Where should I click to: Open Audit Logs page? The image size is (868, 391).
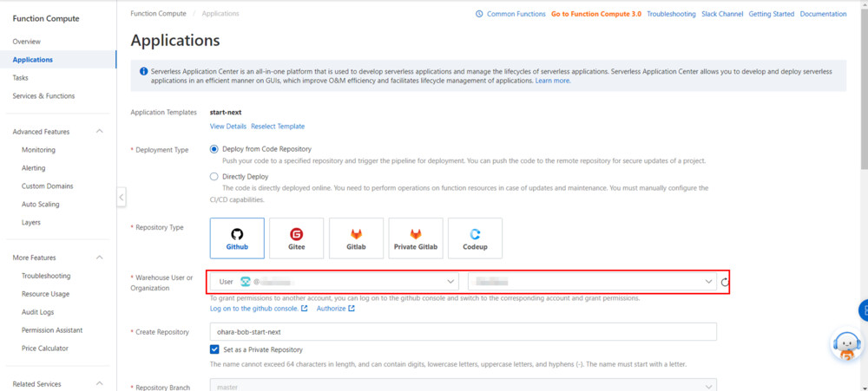[x=37, y=312]
